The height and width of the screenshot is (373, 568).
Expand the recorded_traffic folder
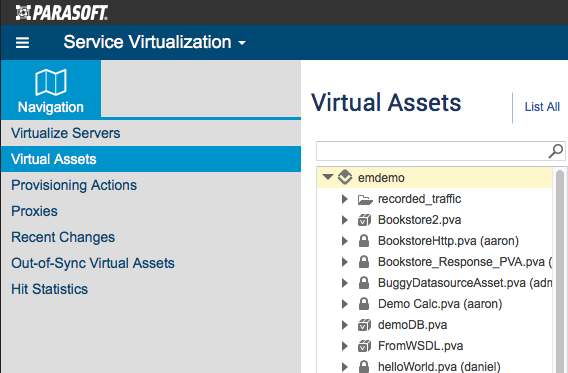tap(344, 199)
